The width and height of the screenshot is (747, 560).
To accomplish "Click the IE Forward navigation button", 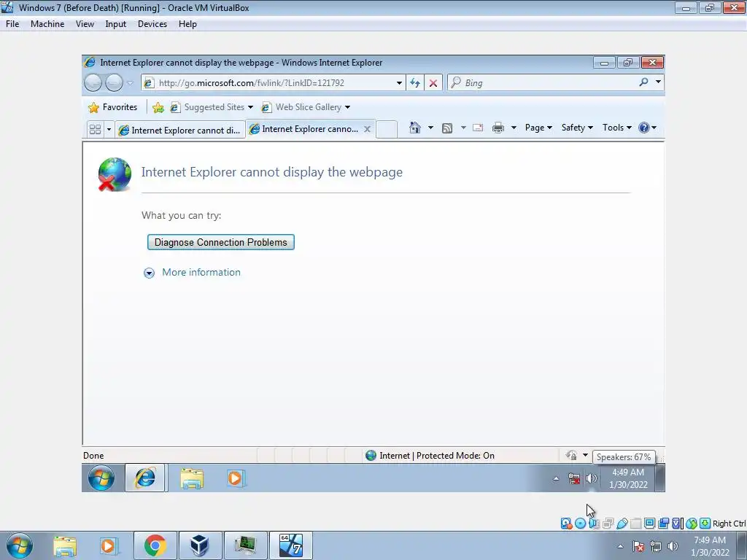I will tap(114, 83).
